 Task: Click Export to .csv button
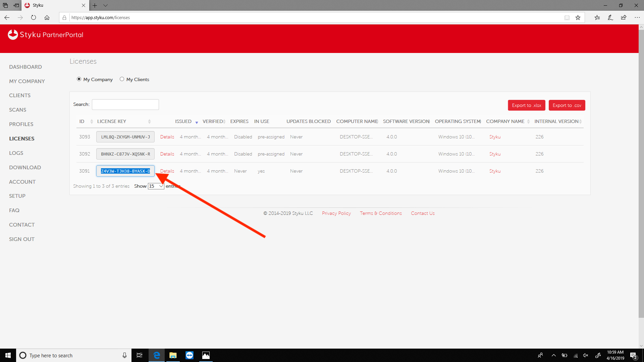click(567, 105)
